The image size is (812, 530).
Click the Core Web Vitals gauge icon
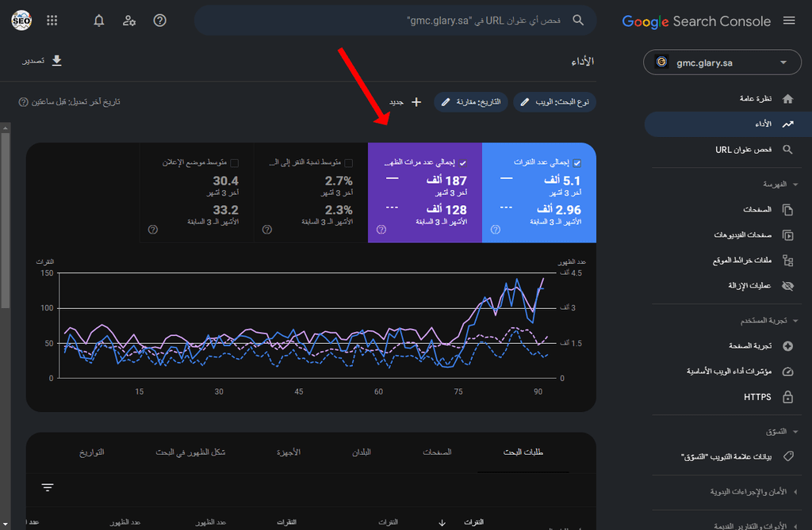[787, 372]
